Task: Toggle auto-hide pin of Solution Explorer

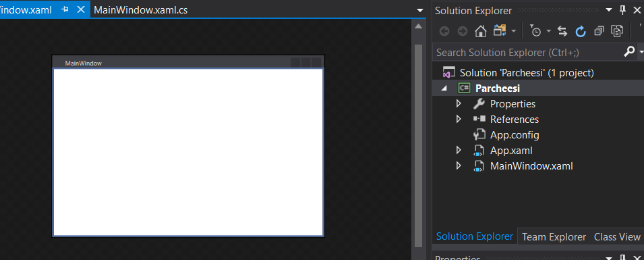Action: tap(623, 10)
